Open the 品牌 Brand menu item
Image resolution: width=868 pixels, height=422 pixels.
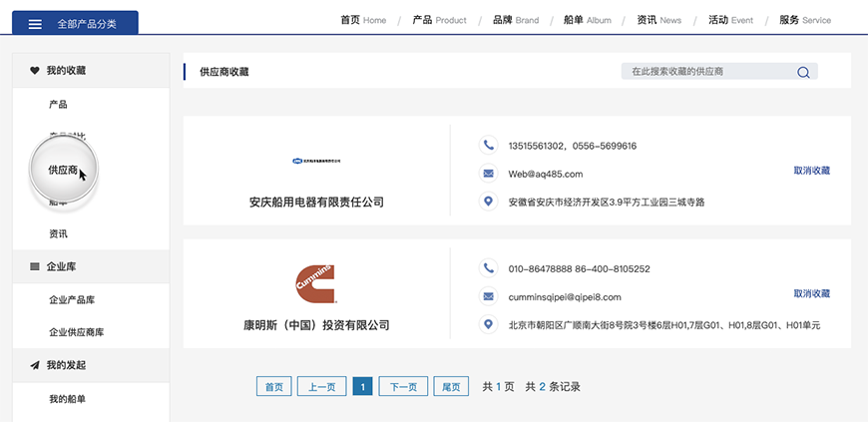pyautogui.click(x=515, y=20)
